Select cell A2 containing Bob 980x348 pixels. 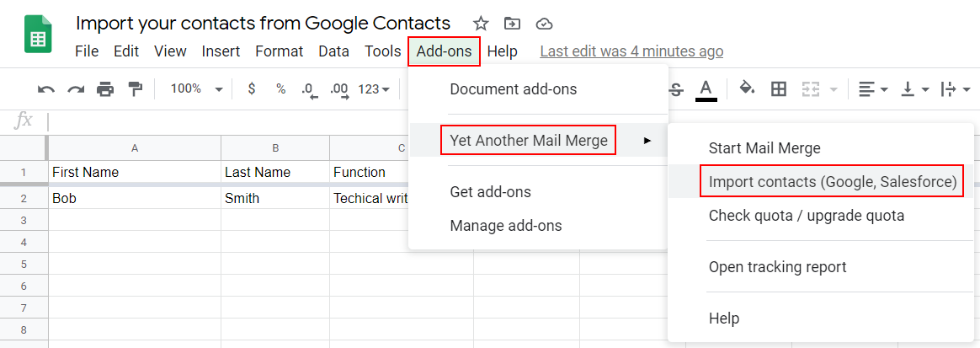click(x=135, y=199)
